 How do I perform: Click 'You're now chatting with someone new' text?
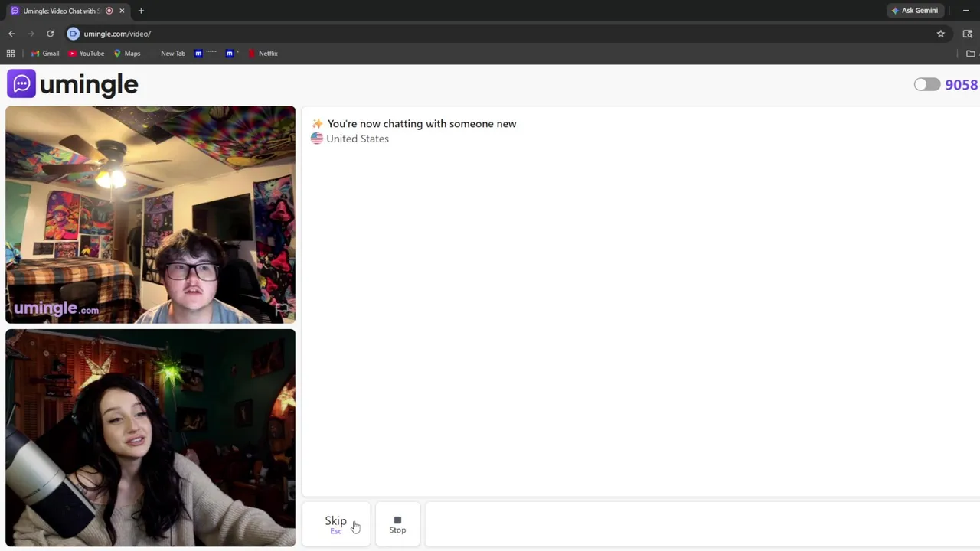pyautogui.click(x=422, y=123)
